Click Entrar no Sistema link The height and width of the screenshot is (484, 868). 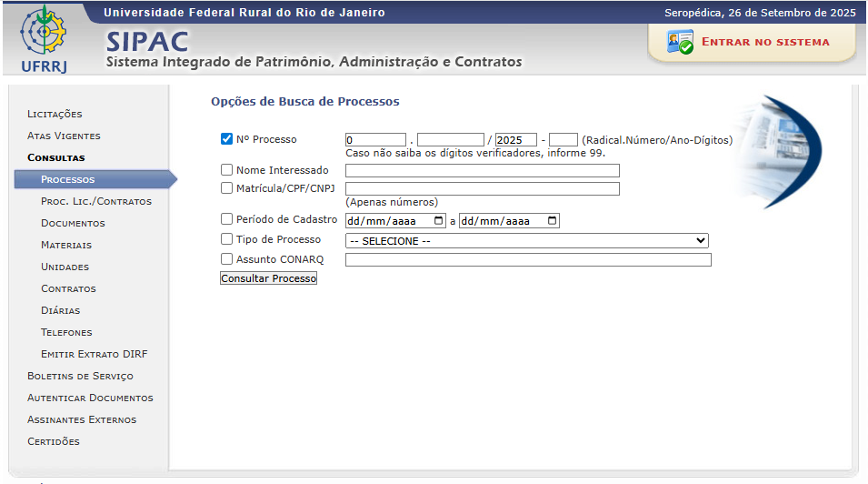(x=765, y=42)
